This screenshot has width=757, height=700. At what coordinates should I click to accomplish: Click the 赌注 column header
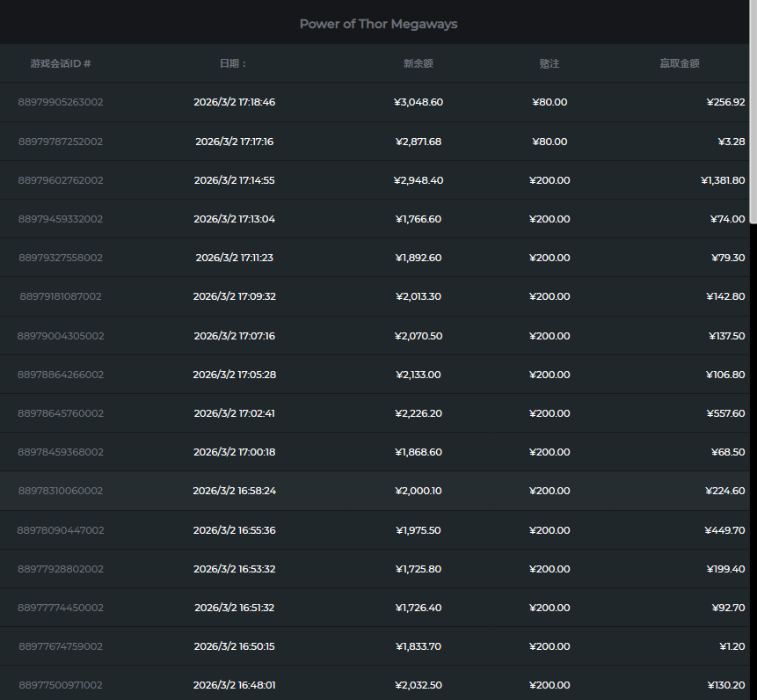[550, 63]
